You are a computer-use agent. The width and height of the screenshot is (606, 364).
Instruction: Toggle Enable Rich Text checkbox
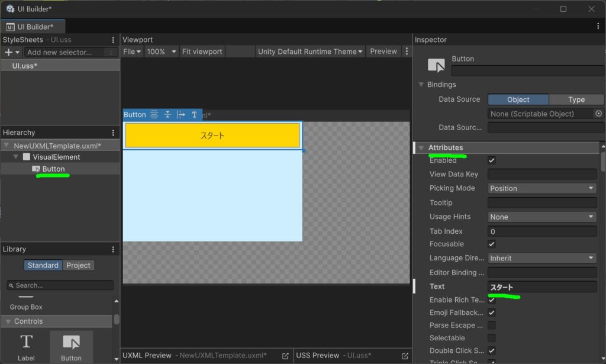(492, 300)
